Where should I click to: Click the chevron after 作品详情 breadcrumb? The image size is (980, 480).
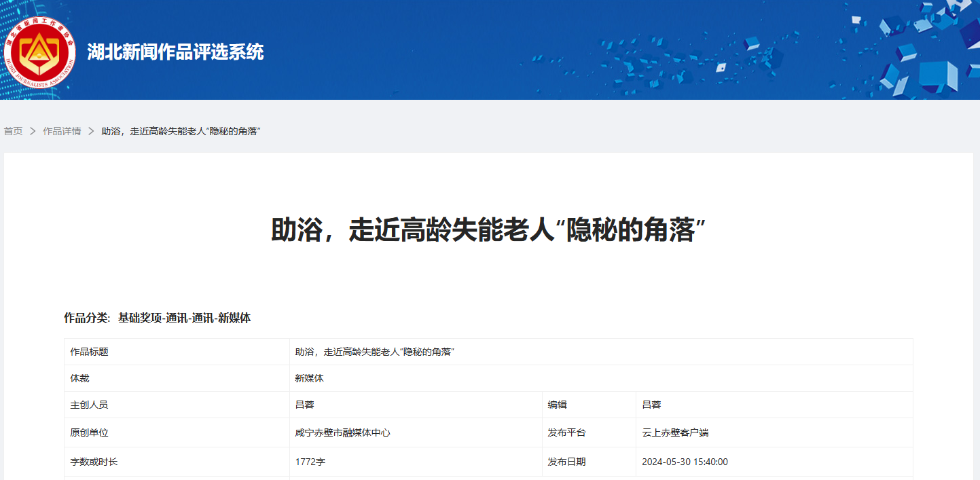click(x=91, y=131)
